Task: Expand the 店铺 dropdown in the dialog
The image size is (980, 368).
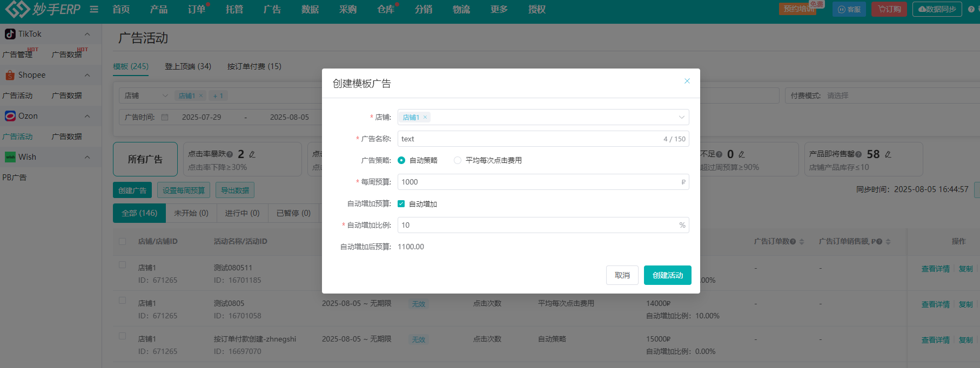Action: click(x=681, y=117)
